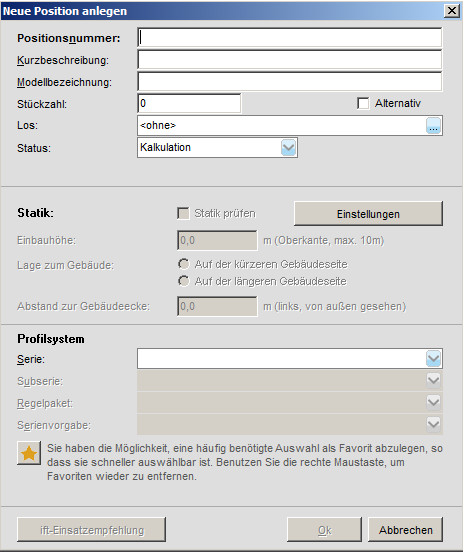Click into the Modellbezeichnung field
The height and width of the screenshot is (552, 463).
click(x=290, y=82)
